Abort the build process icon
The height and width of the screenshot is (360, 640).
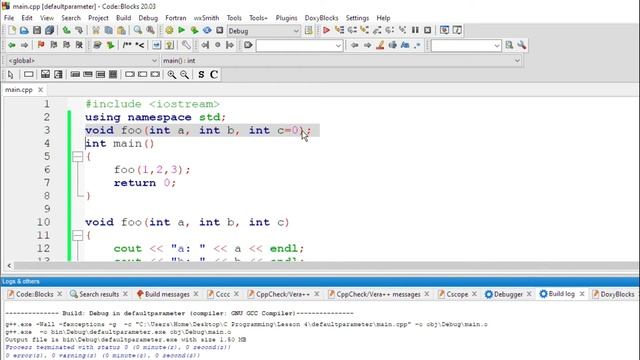click(220, 30)
